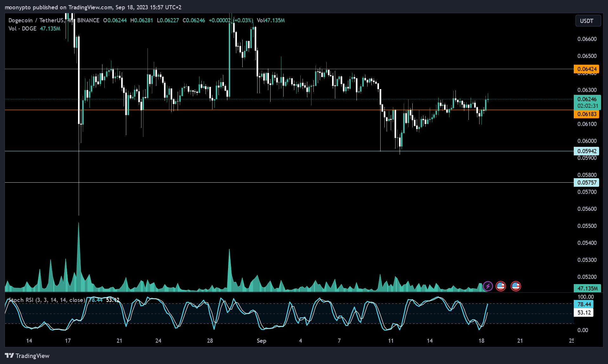This screenshot has width=608, height=364.
Task: Click the date 18 on the time axis
Action: [x=481, y=341]
